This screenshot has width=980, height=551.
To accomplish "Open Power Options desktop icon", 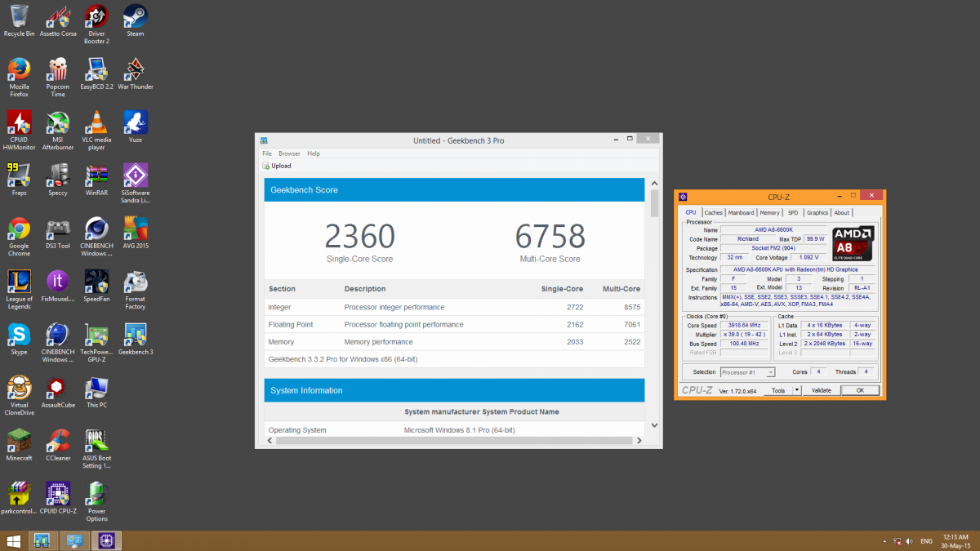I will (97, 502).
